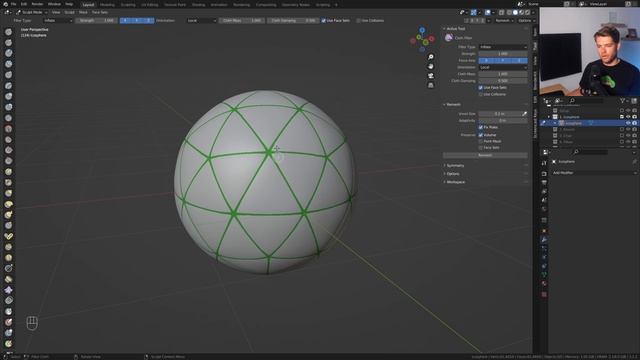Image resolution: width=640 pixels, height=360 pixels.
Task: Pick voxel size with eyedropper icon
Action: point(524,114)
